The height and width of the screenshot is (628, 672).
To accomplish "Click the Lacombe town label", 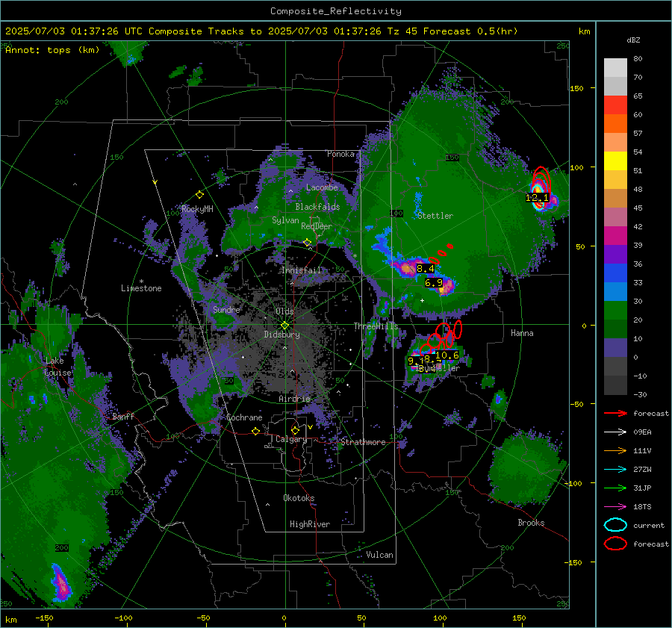I will pos(322,187).
